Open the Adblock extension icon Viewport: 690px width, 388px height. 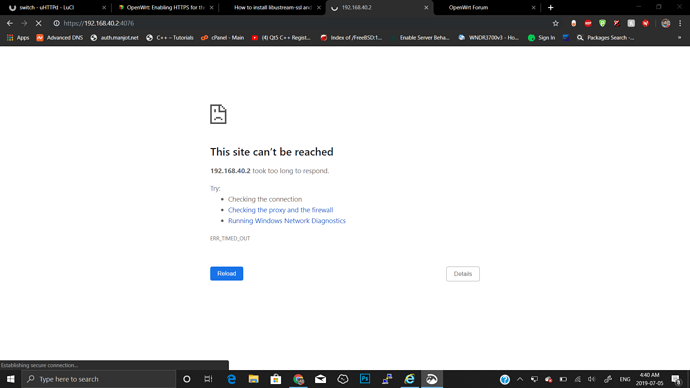(x=588, y=23)
